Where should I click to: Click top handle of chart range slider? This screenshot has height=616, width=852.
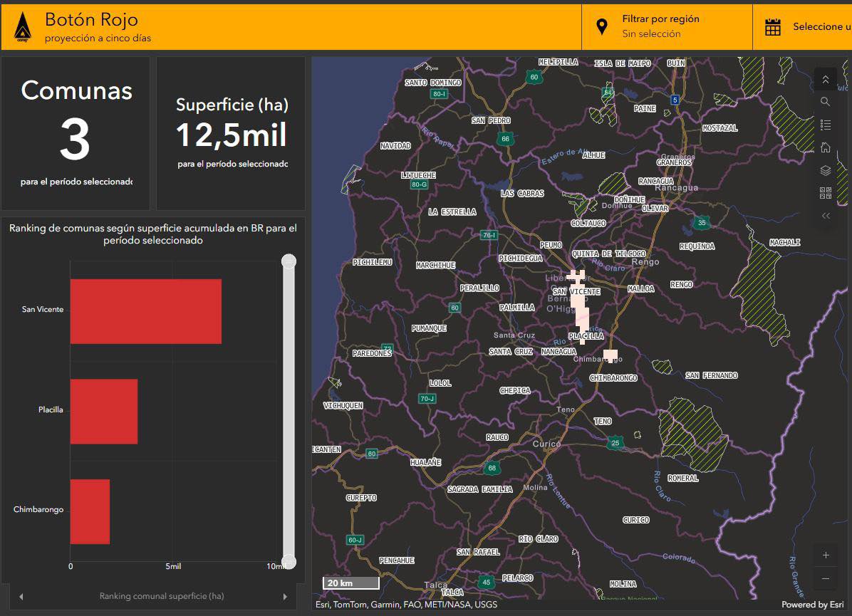[289, 261]
